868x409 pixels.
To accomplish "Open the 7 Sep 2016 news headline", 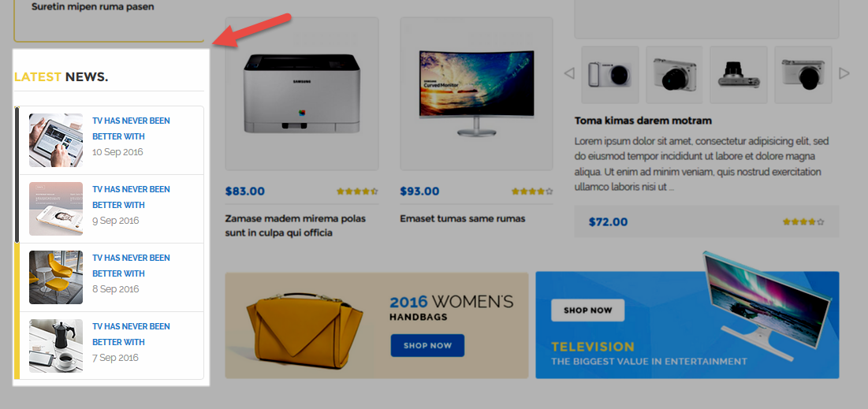I will 131,334.
